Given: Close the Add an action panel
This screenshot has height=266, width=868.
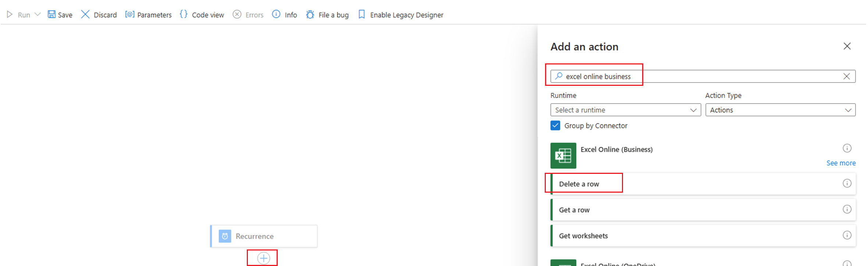Looking at the screenshot, I should (x=847, y=46).
